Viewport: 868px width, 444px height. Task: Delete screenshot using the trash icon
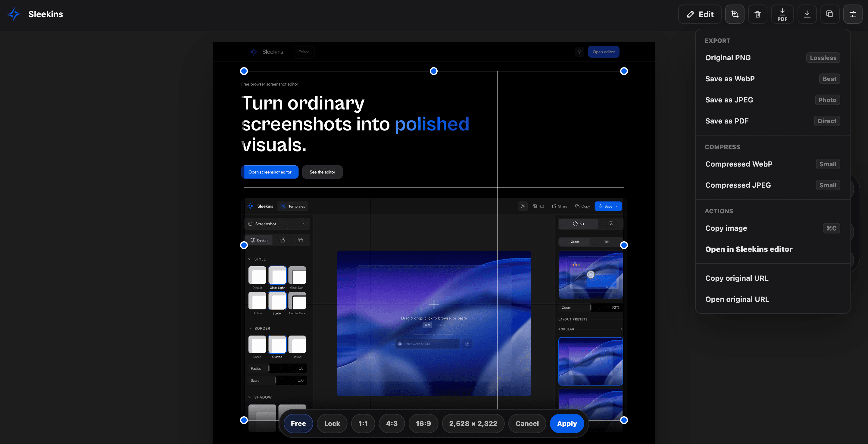tap(757, 14)
